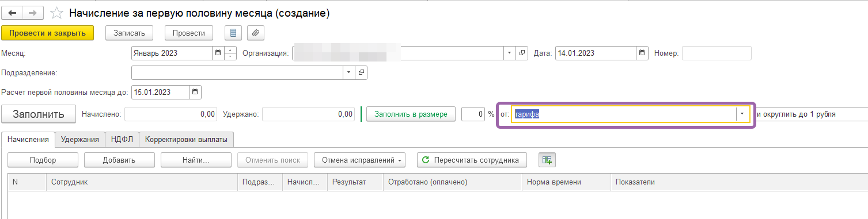Viewport: 868px width, 219px height.
Task: Click the back navigation arrow
Action: pos(12,12)
